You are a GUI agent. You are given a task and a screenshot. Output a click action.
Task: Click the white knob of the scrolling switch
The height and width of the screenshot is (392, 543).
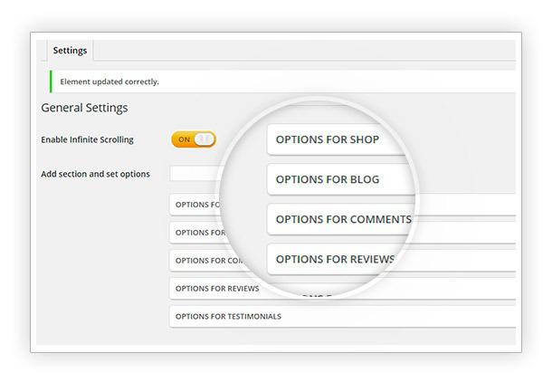click(x=205, y=139)
